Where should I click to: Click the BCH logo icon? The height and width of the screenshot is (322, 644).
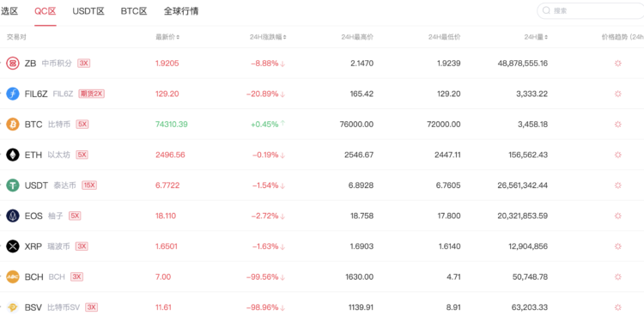(x=13, y=276)
